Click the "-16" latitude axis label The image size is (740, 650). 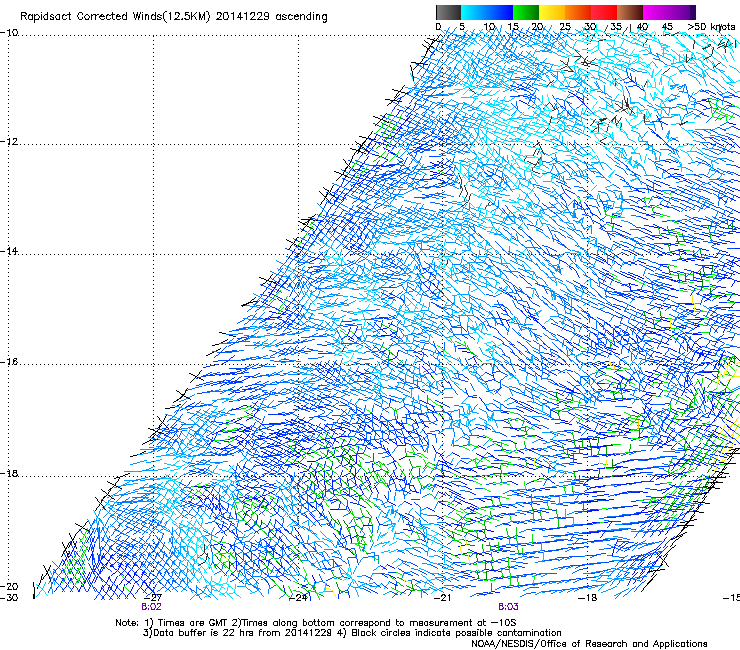[9, 362]
